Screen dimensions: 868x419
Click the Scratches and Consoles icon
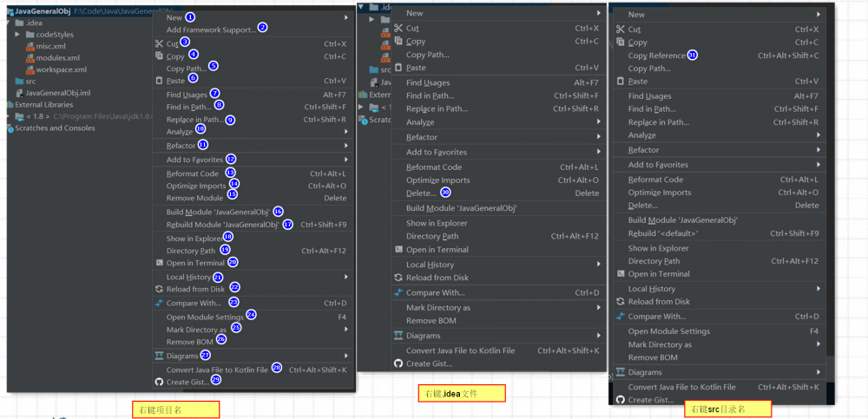[10, 128]
